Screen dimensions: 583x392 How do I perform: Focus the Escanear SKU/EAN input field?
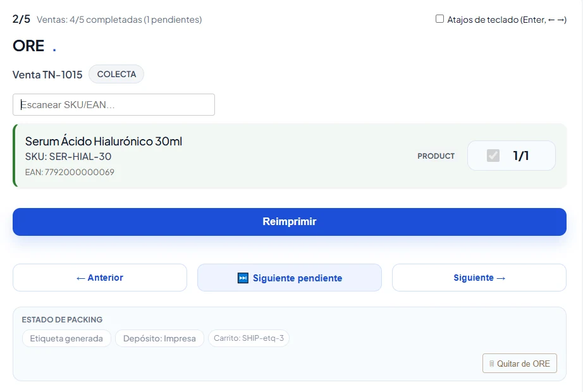pos(114,104)
